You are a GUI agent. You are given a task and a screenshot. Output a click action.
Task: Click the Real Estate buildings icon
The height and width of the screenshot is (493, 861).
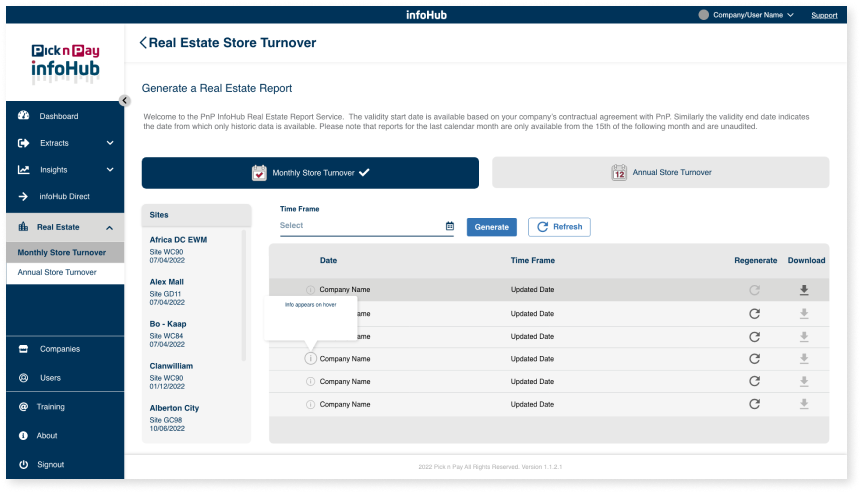coord(23,227)
